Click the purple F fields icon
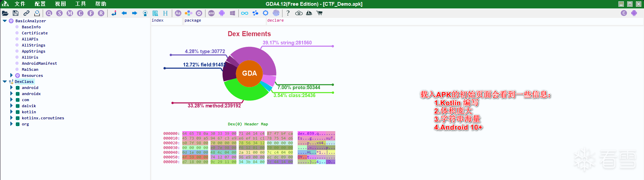This screenshot has width=644, height=180. [91, 13]
